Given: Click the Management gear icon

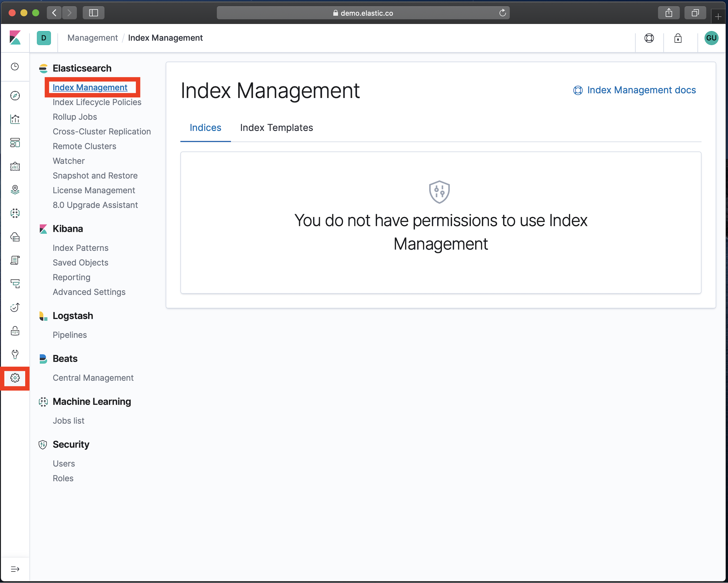Looking at the screenshot, I should click(15, 378).
